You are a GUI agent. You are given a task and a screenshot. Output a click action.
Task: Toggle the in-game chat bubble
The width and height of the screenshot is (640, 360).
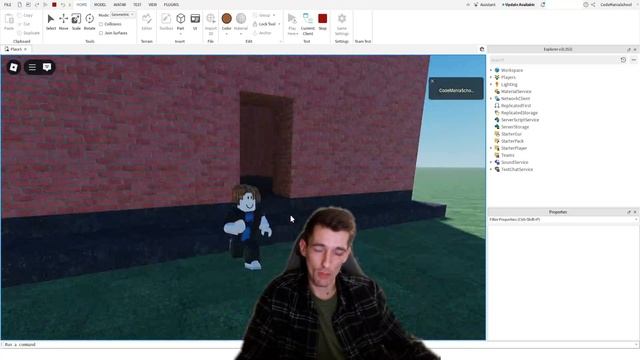click(x=47, y=67)
